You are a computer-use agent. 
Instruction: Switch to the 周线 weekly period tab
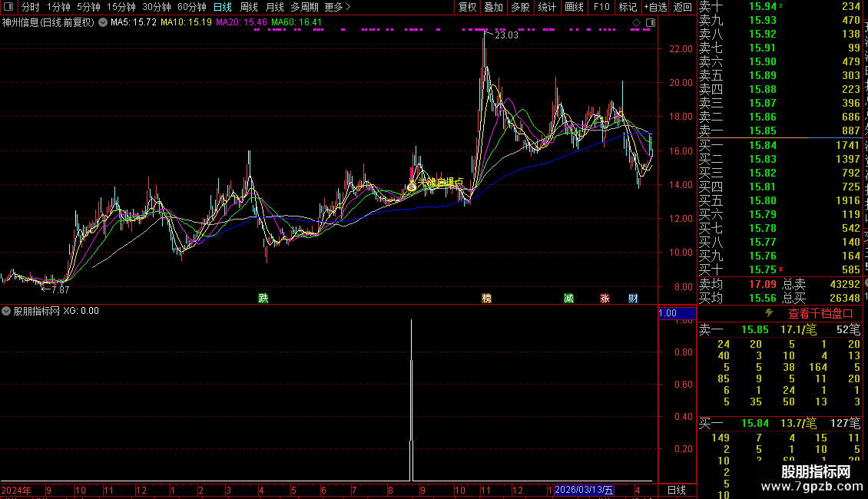coord(248,7)
